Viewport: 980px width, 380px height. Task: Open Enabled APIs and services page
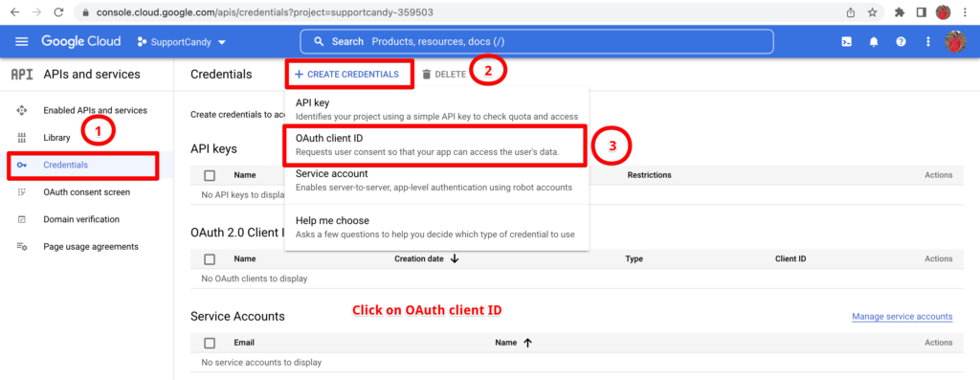95,110
